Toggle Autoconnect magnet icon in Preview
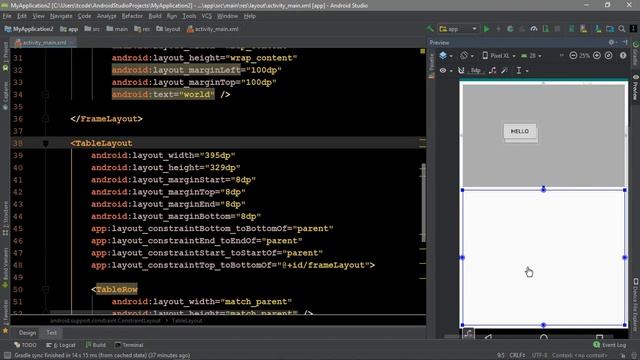The height and width of the screenshot is (360, 640). tap(461, 71)
